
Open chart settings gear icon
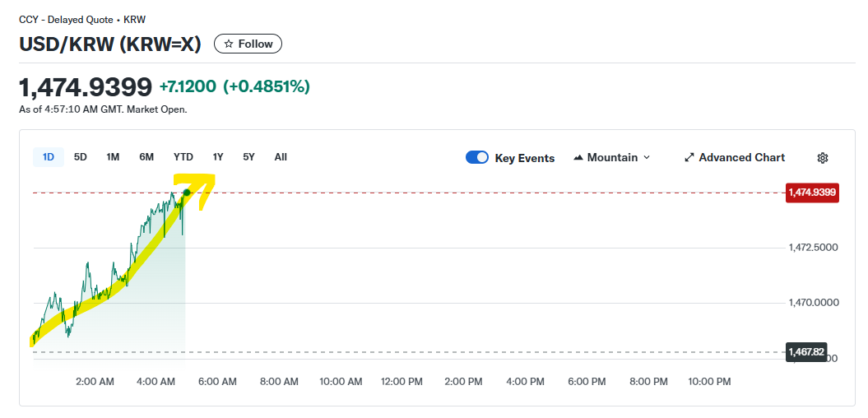[x=823, y=158]
